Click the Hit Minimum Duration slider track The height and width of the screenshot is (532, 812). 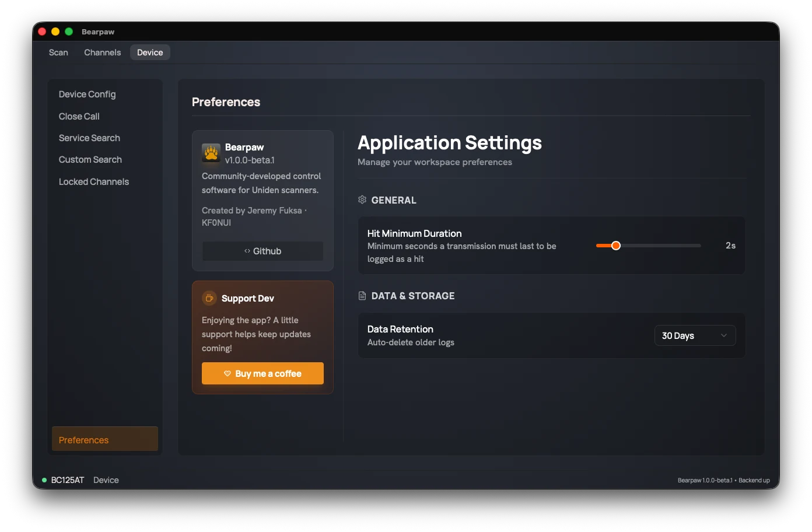pos(648,246)
